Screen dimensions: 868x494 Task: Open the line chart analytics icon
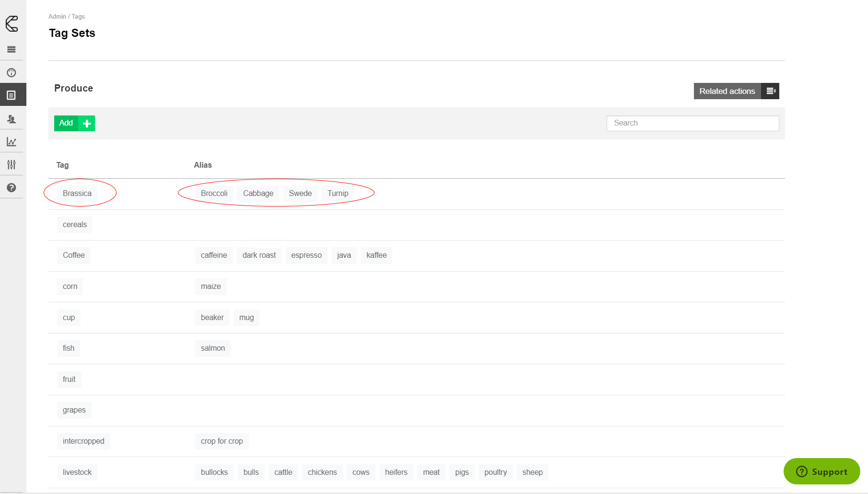coord(12,142)
